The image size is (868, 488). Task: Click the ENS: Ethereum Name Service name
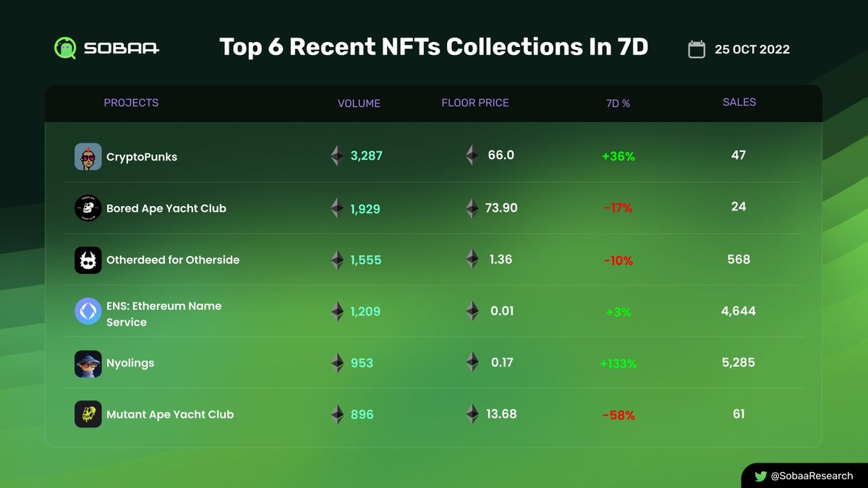(x=164, y=314)
